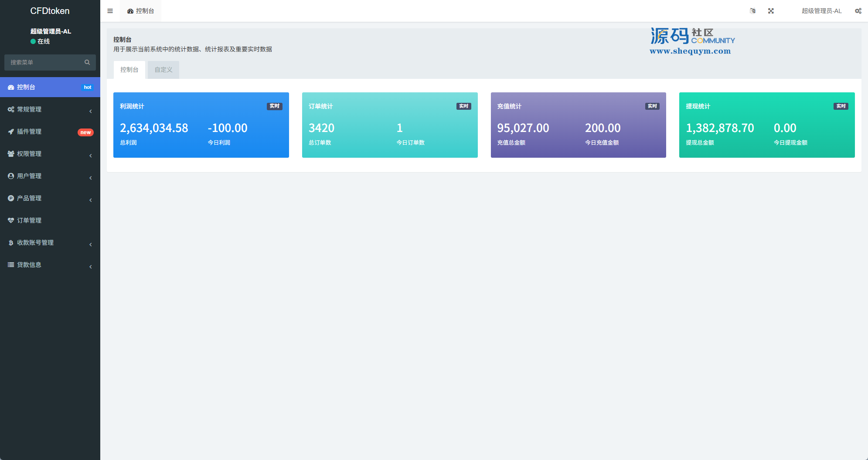Image resolution: width=868 pixels, height=460 pixels.
Task: Open settings gears icon at top right
Action: pos(858,11)
